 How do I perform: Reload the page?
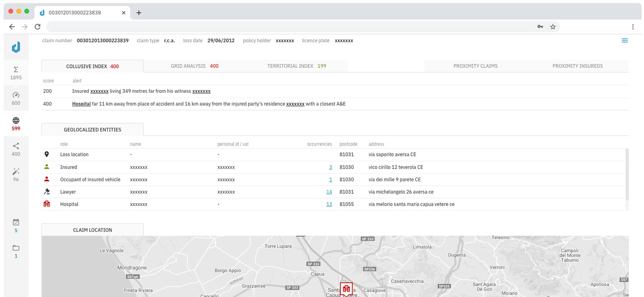point(37,27)
